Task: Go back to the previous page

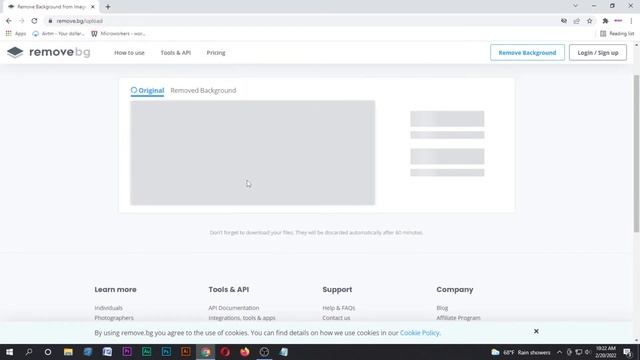Action: coord(9,21)
